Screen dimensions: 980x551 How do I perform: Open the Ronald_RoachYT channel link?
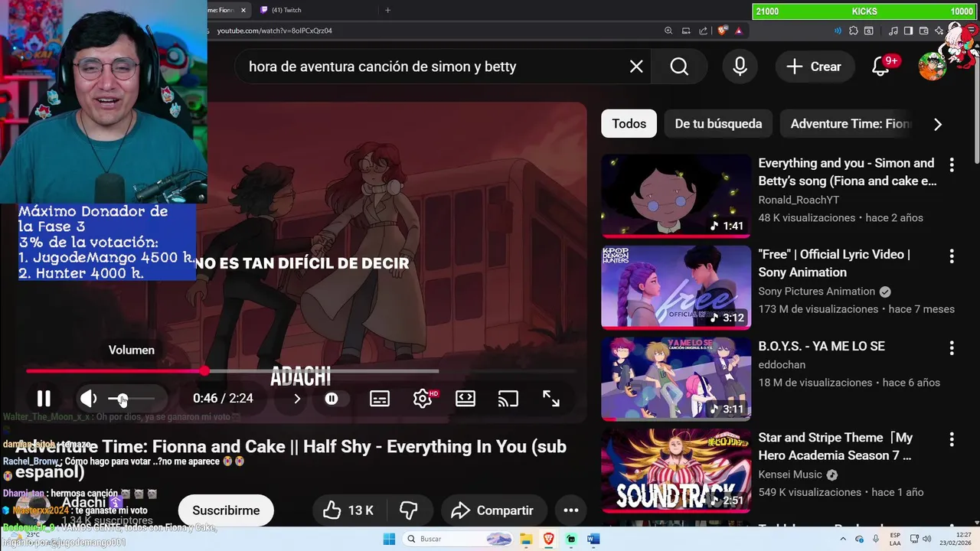coord(799,200)
